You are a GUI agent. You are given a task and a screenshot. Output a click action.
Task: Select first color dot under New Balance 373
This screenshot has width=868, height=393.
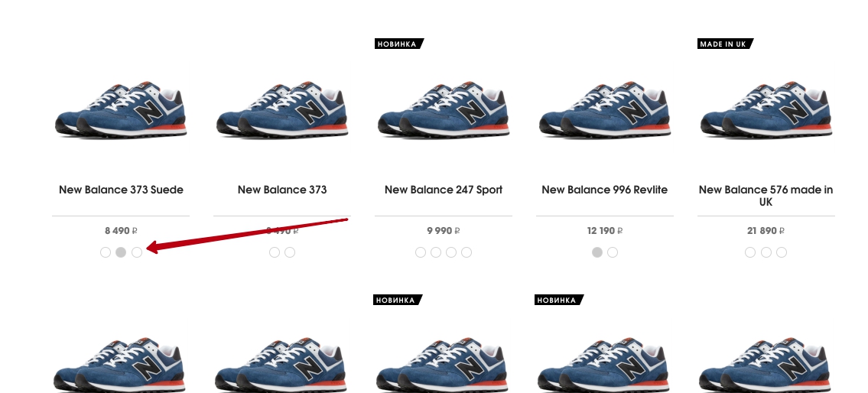click(274, 252)
